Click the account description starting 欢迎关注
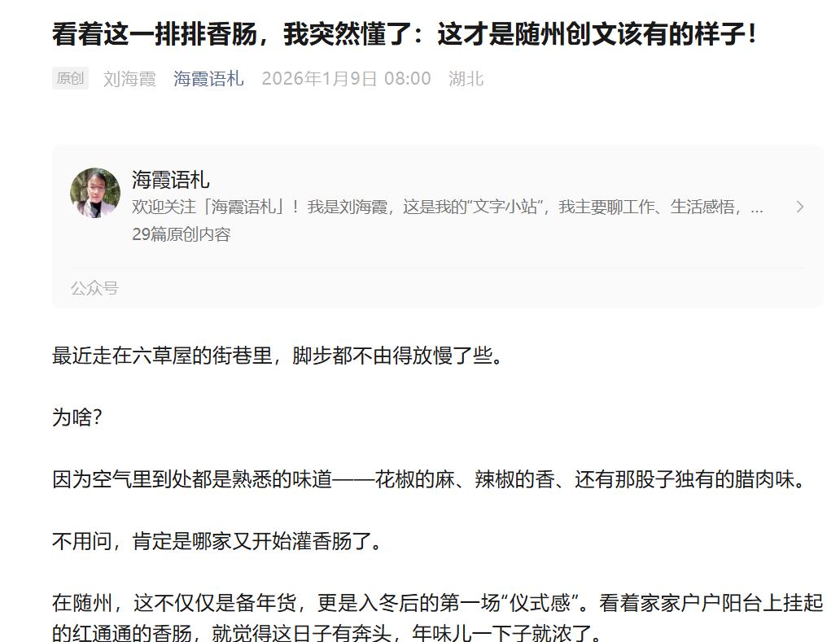This screenshot has height=642, width=840. click(448, 207)
